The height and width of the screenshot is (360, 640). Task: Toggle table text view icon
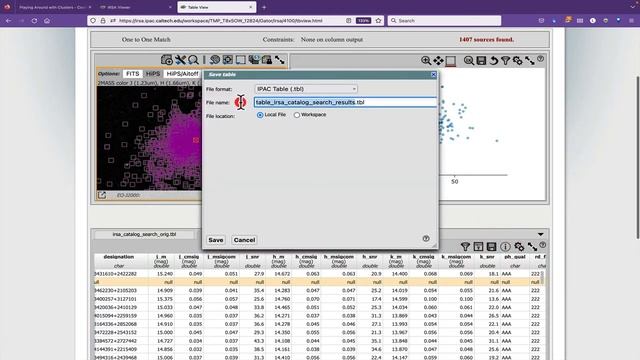pyautogui.click(x=478, y=247)
